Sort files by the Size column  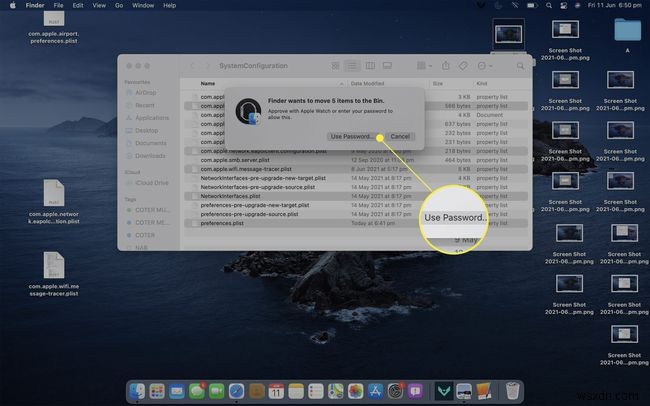(x=438, y=83)
